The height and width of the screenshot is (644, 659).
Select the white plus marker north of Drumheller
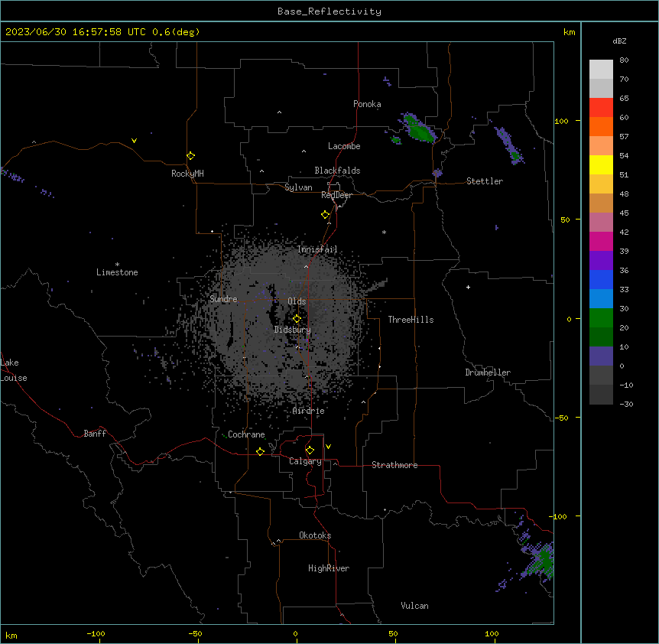coord(468,287)
